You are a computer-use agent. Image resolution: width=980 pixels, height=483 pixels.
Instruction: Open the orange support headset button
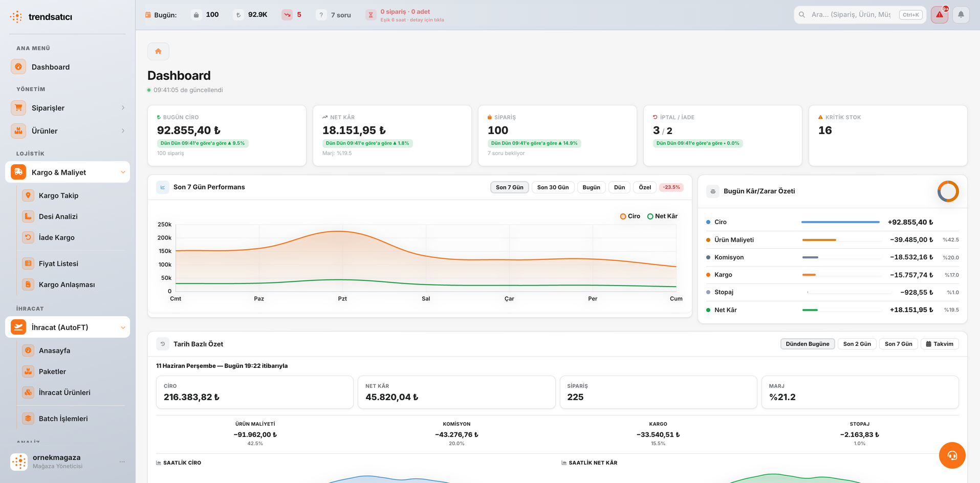point(952,455)
